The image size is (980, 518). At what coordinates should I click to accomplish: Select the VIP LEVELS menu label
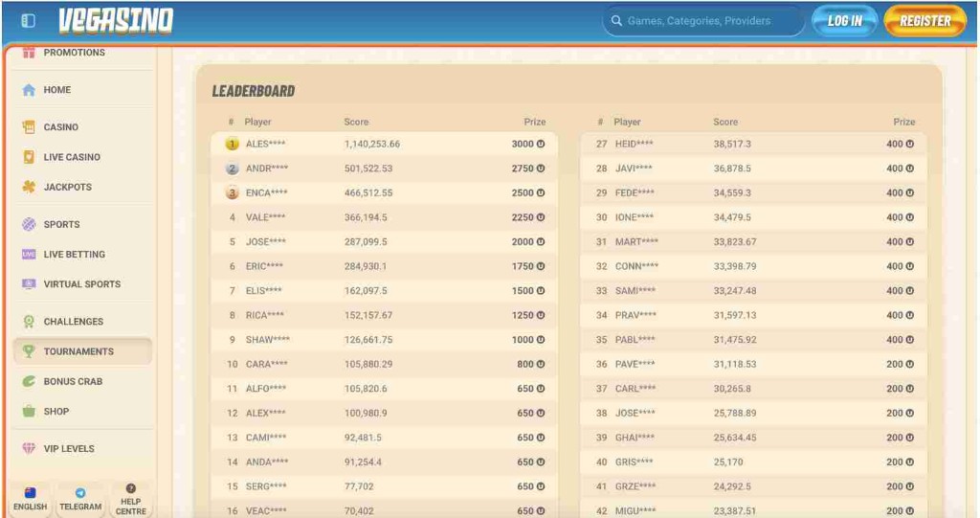pos(69,448)
